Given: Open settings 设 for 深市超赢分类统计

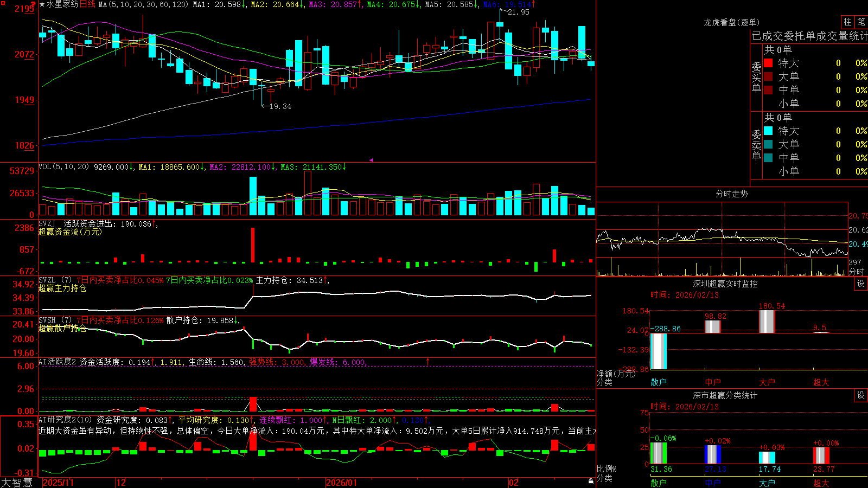Looking at the screenshot, I should pos(861,395).
